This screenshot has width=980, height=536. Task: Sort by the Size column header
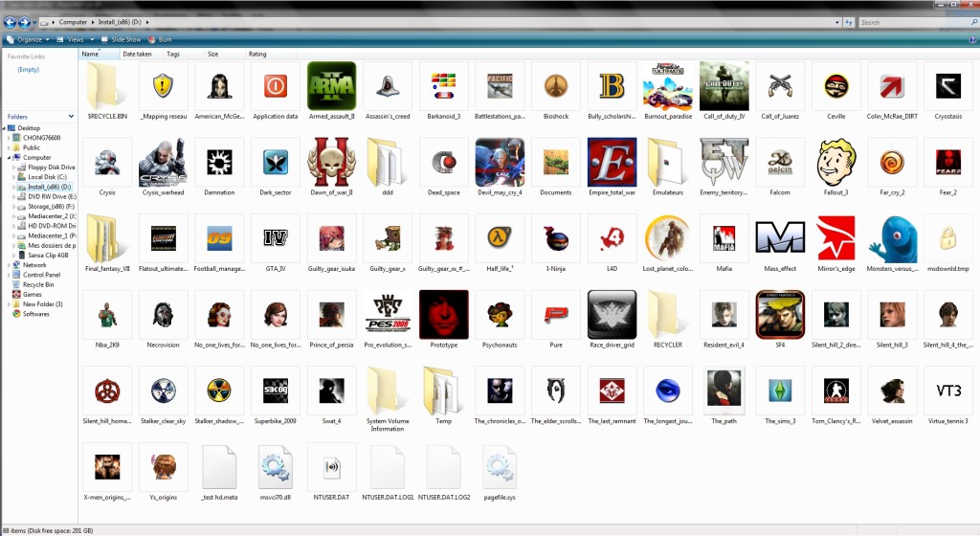coord(224,54)
